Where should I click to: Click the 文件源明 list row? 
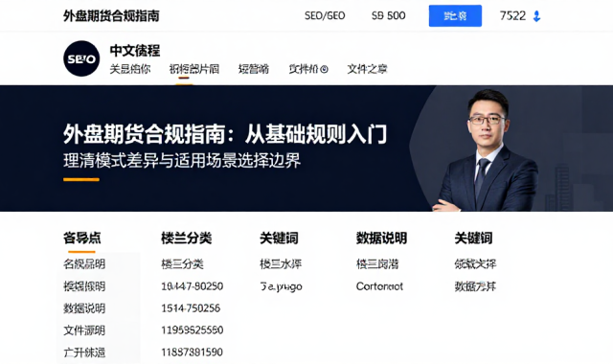pos(84,330)
